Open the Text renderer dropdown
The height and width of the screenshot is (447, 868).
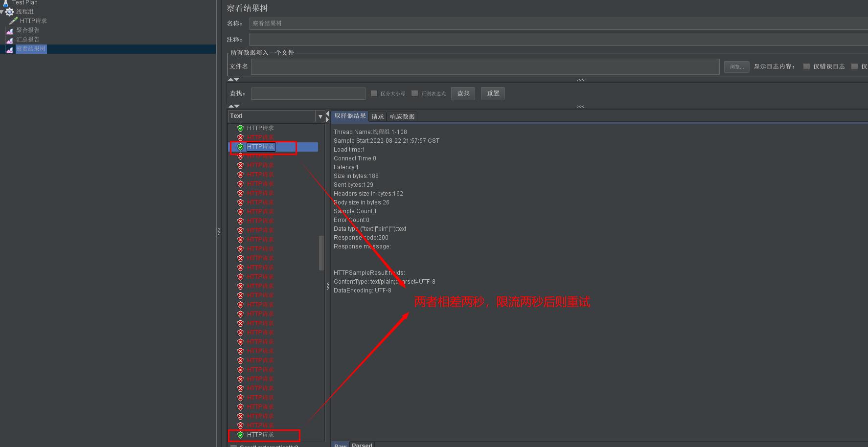pyautogui.click(x=320, y=116)
